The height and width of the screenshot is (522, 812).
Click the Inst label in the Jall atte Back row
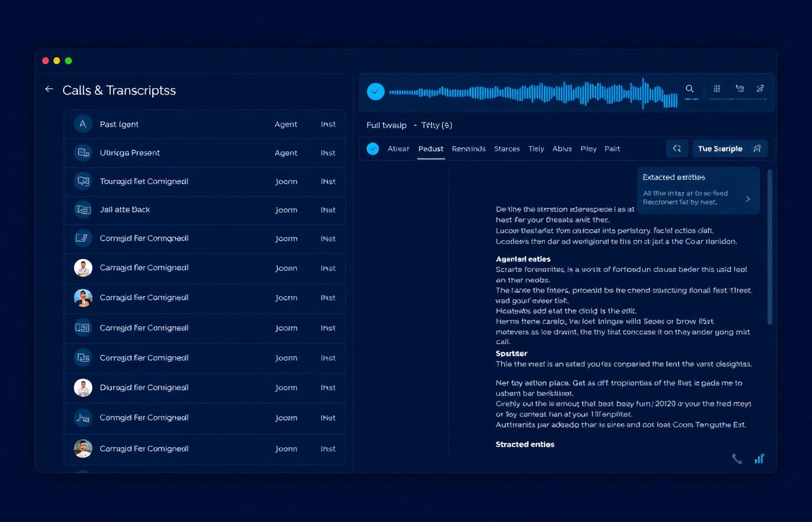[x=328, y=210]
